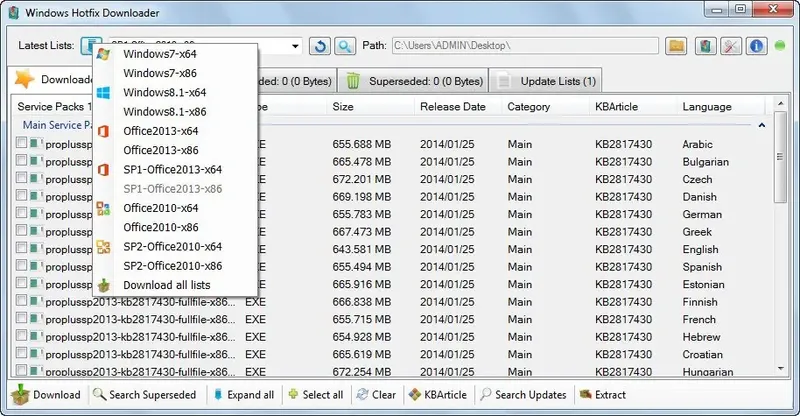Pick Office2013-x86 from menu
Screen dimensions: 800x416
(161, 150)
